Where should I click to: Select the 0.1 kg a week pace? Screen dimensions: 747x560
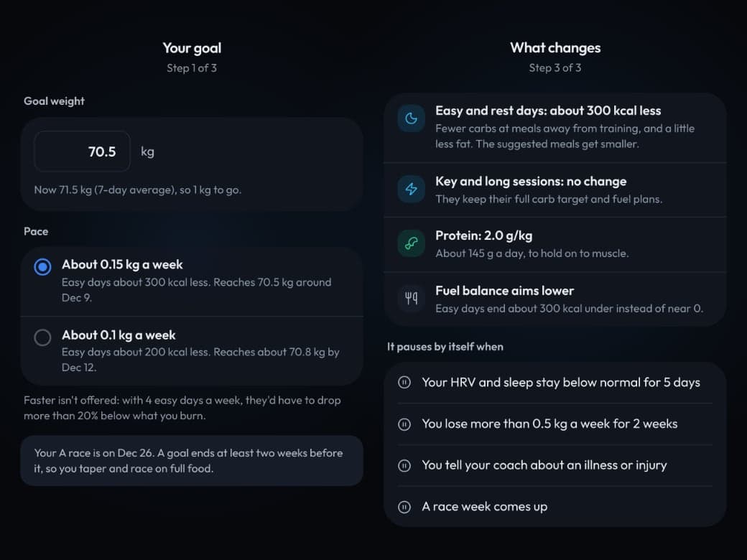click(x=192, y=351)
